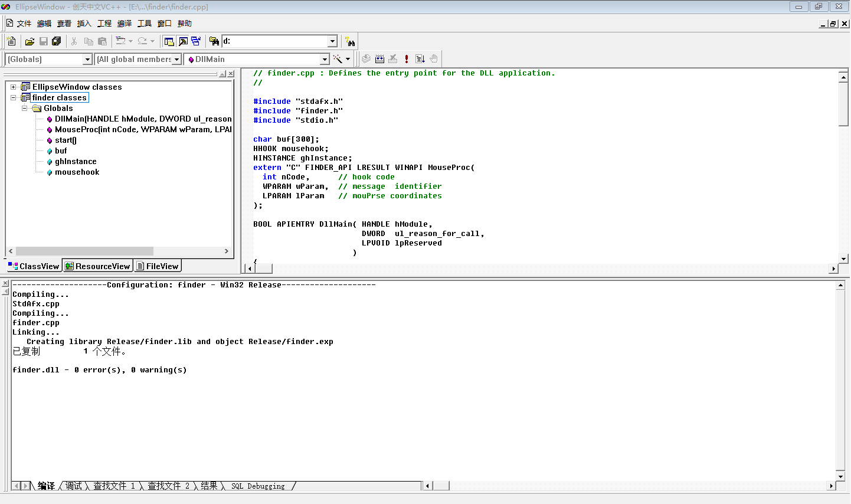
Task: Select the 编译 output tab
Action: tap(46, 486)
